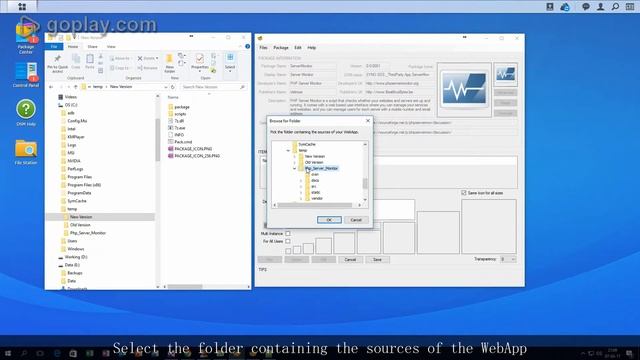Select 7z.exe in the file list
Image resolution: width=640 pixels, height=360 pixels.
click(x=177, y=128)
